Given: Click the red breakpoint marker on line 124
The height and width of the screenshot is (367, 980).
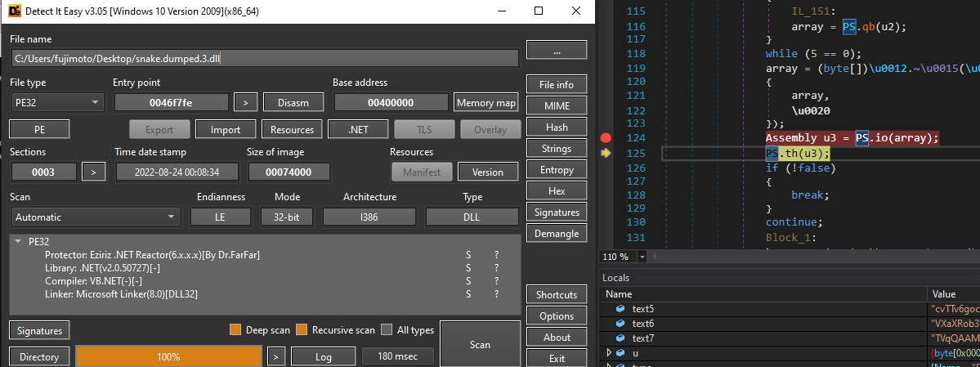Looking at the screenshot, I should tap(606, 138).
